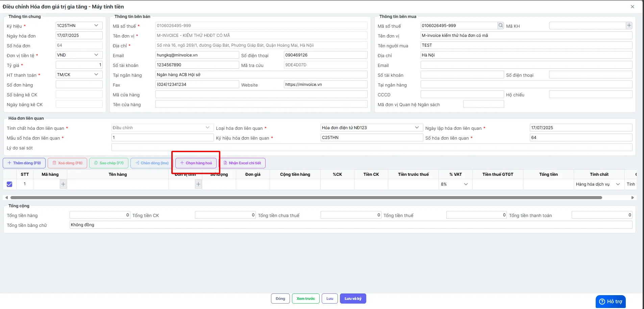Screen dimensions: 644x309
Task: Click the plus icon next to Mã KH
Action: pos(629,25)
